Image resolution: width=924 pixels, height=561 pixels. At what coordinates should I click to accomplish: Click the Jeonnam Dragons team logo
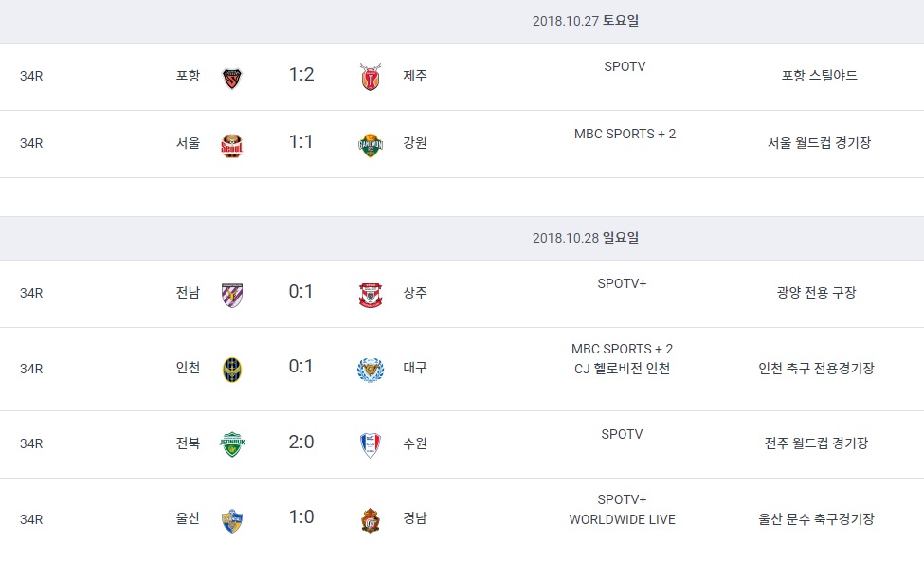pos(232,294)
